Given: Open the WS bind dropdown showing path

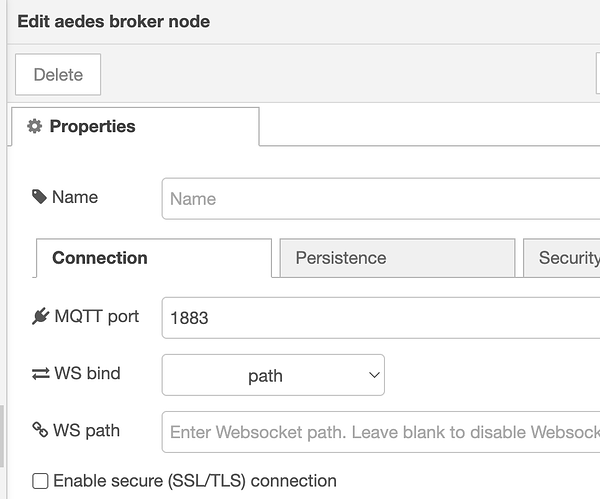Looking at the screenshot, I should click(273, 376).
